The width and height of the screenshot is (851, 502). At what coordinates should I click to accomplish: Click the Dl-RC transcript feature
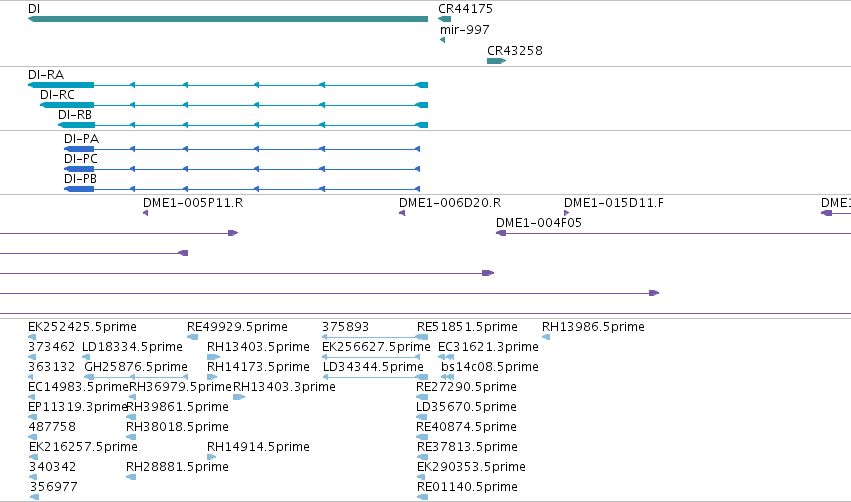tap(234, 105)
